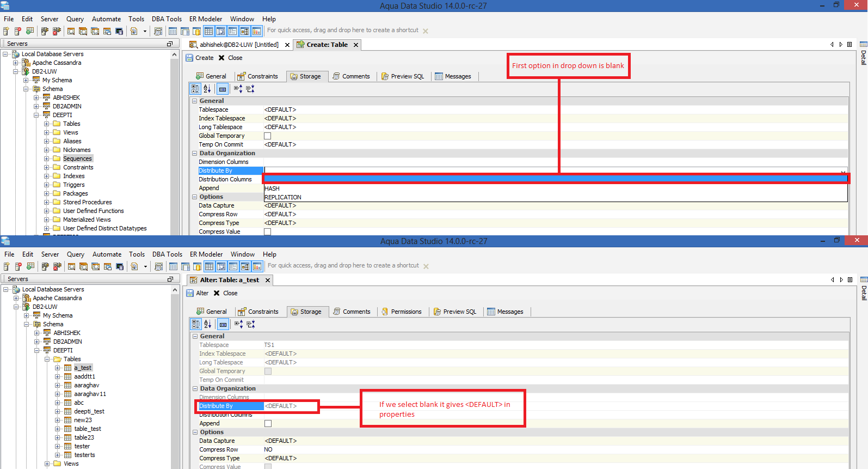Click expand-all properties icon in upper Create Table window

pos(238,89)
